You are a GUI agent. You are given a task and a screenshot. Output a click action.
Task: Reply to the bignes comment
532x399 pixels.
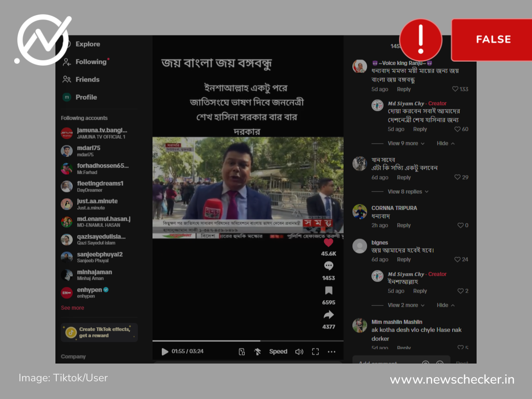click(x=404, y=259)
